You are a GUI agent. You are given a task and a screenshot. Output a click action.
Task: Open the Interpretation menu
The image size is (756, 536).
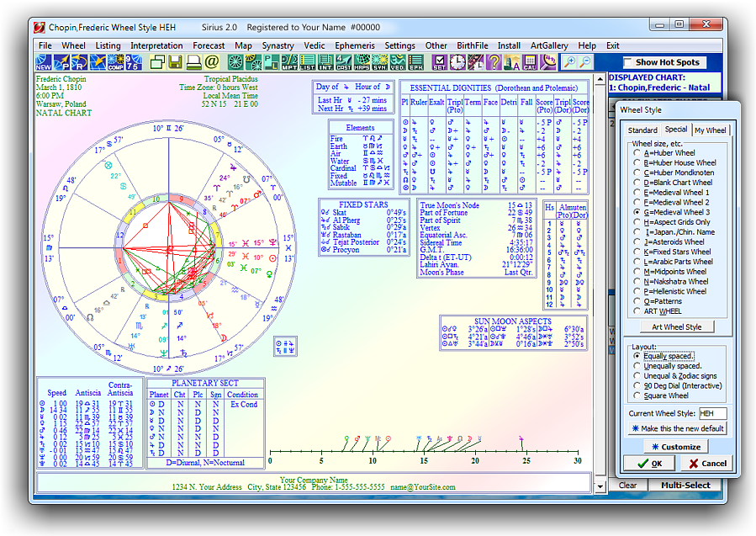click(x=156, y=45)
